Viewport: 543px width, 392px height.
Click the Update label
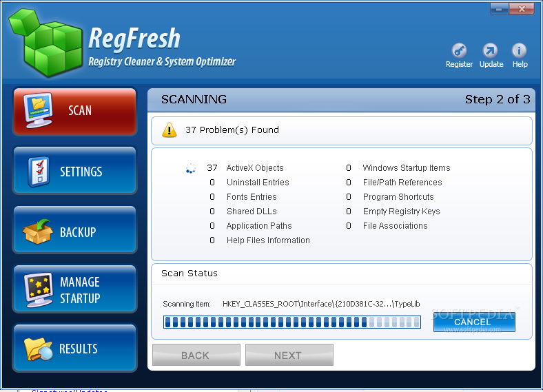point(491,64)
